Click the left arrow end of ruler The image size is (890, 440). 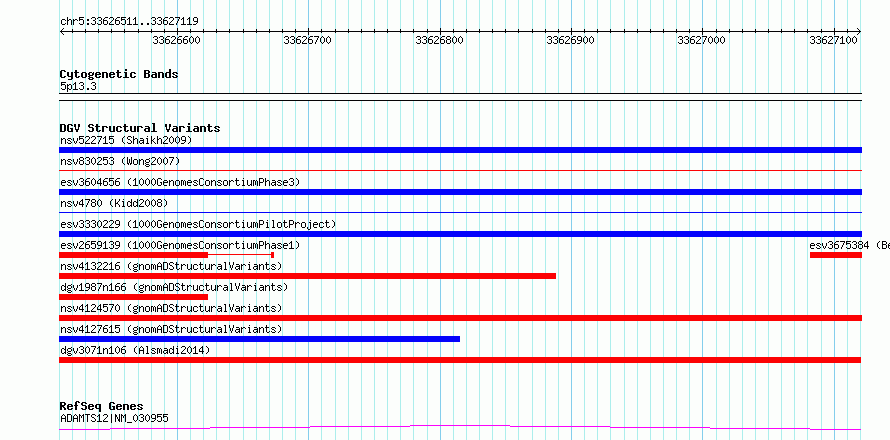tap(62, 32)
